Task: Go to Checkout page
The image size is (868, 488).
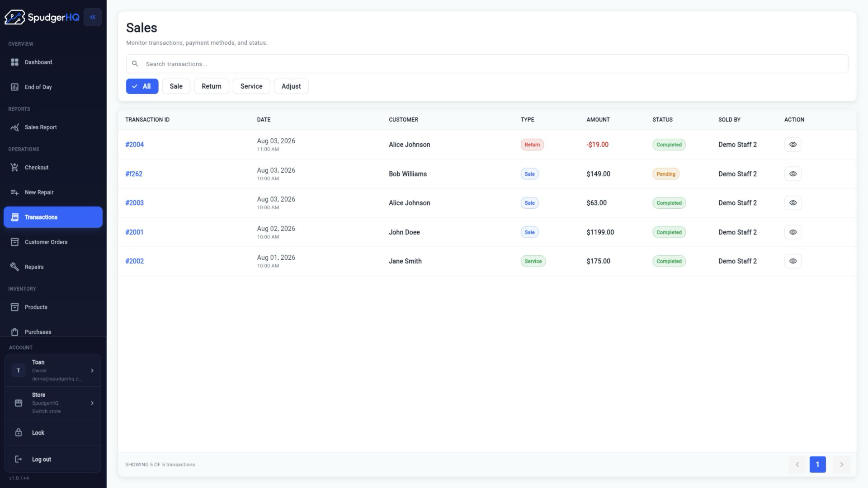Action: tap(53, 167)
